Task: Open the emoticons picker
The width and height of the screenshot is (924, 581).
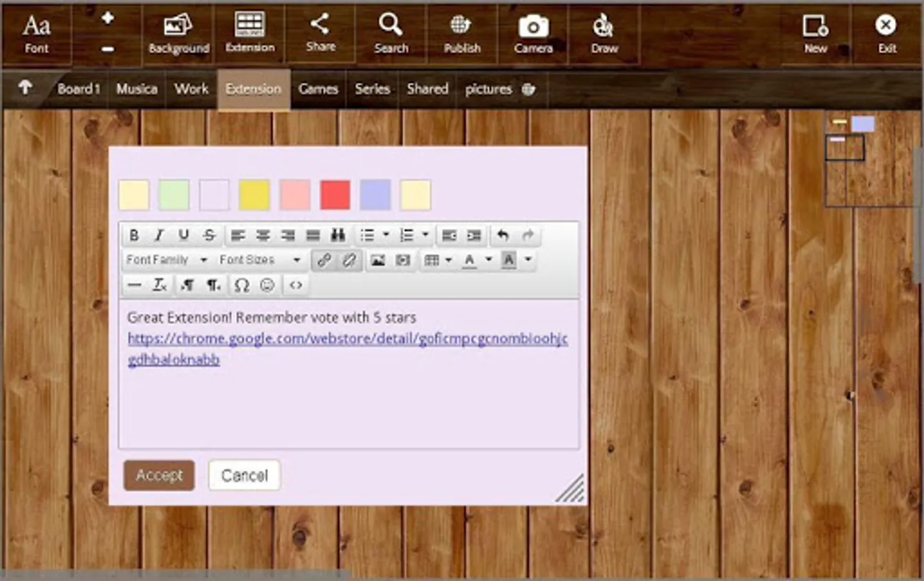Action: [267, 285]
